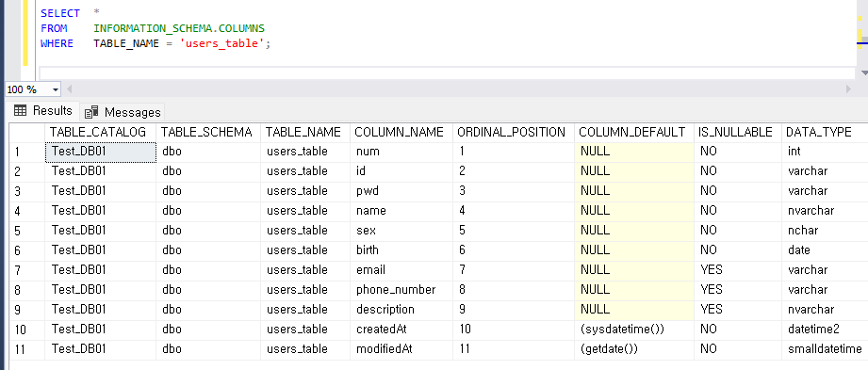Select the COLUMN_DEFAULT column header
The width and height of the screenshot is (868, 370).
[634, 132]
